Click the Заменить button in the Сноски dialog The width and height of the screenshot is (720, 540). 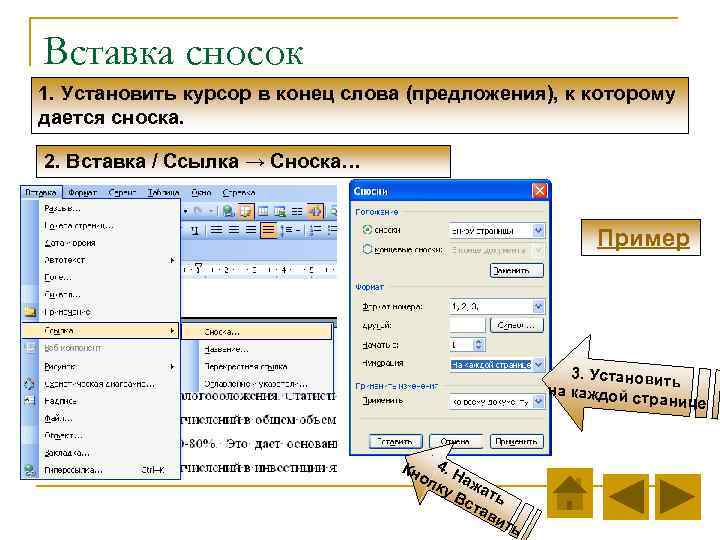pyautogui.click(x=517, y=270)
